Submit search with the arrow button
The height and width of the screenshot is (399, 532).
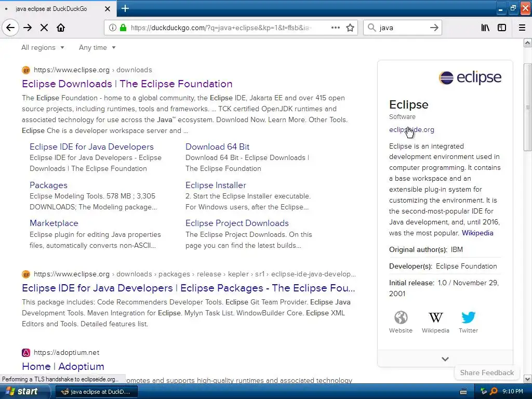pyautogui.click(x=434, y=28)
